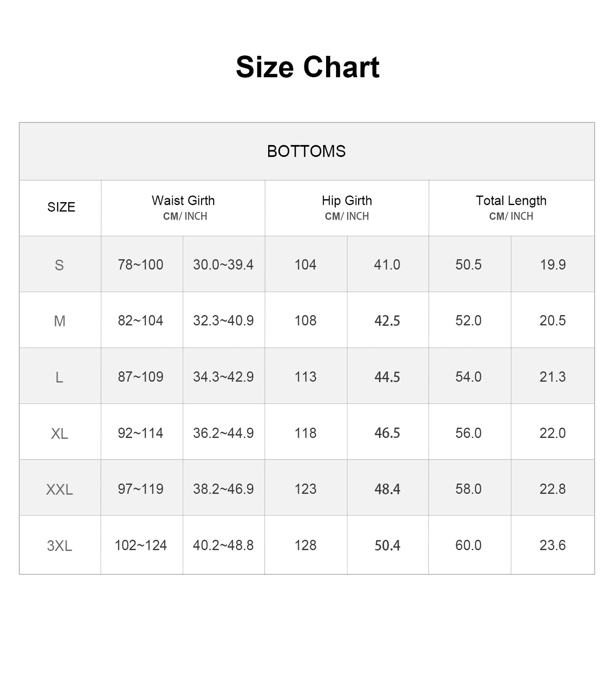This screenshot has height=675, width=616.
Task: Select the SIZE column header
Action: [61, 207]
